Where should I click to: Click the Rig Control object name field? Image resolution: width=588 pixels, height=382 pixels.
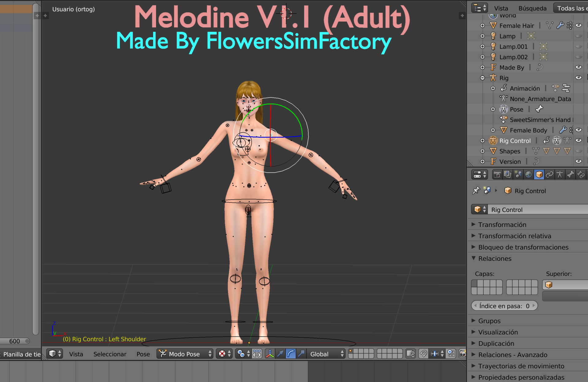(538, 210)
